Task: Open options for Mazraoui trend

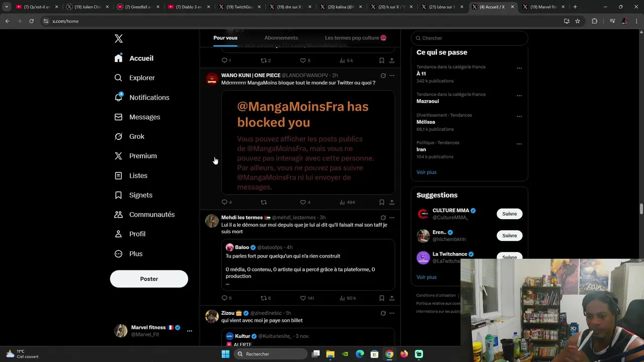Action: click(x=519, y=95)
